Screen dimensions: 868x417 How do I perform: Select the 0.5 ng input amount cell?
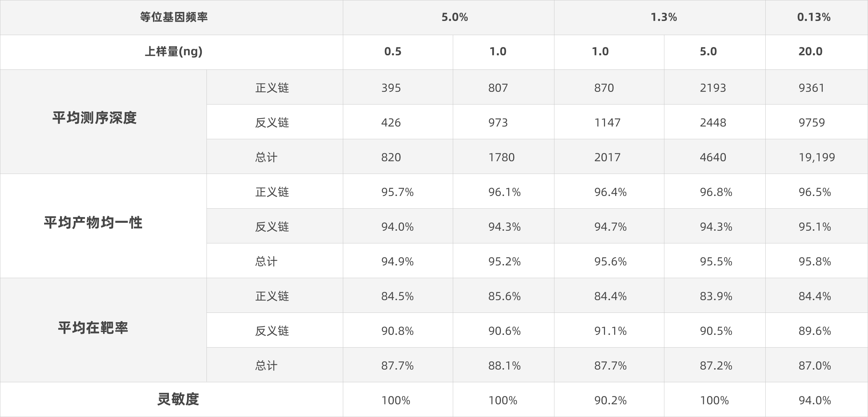pos(393,52)
